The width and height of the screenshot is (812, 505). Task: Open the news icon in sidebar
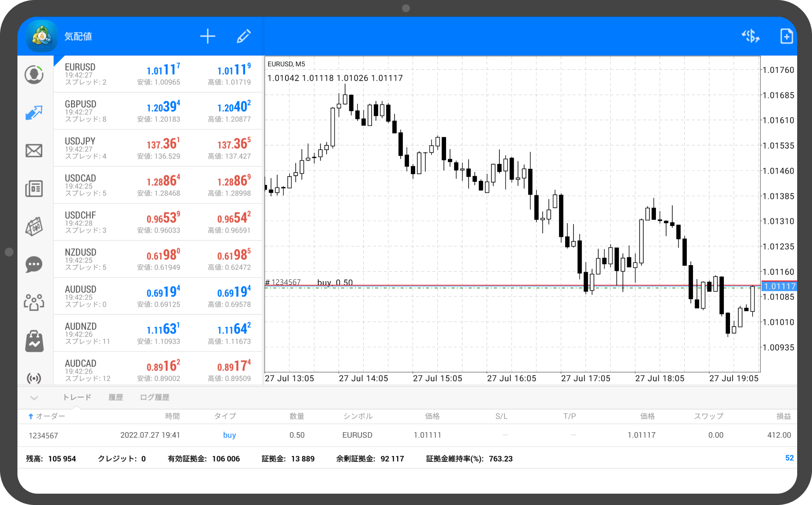[x=34, y=189]
